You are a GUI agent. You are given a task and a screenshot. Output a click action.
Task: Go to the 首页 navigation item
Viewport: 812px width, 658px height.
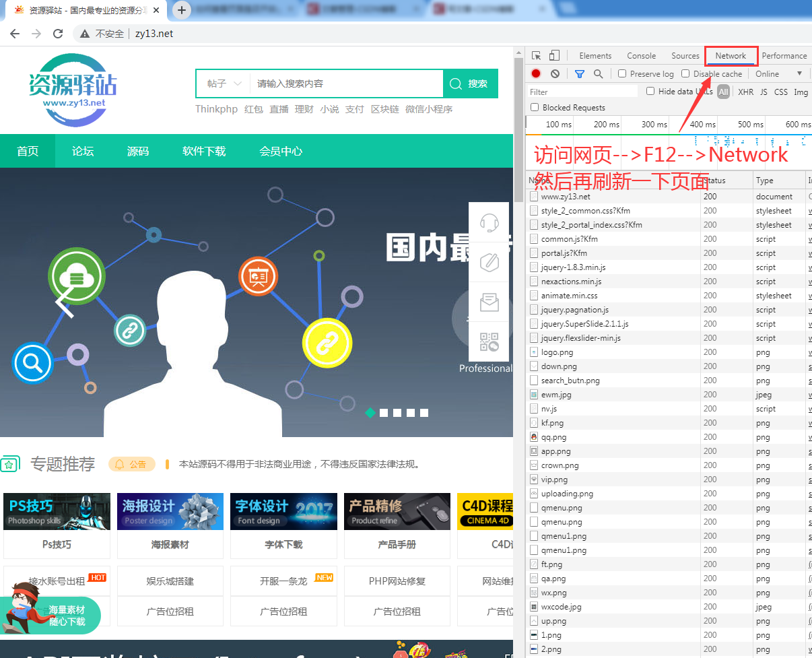(x=28, y=151)
